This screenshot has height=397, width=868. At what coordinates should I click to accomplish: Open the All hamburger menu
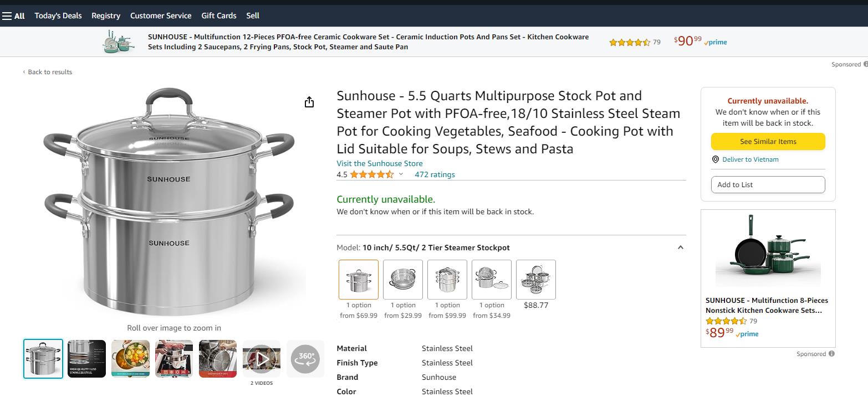tap(13, 16)
